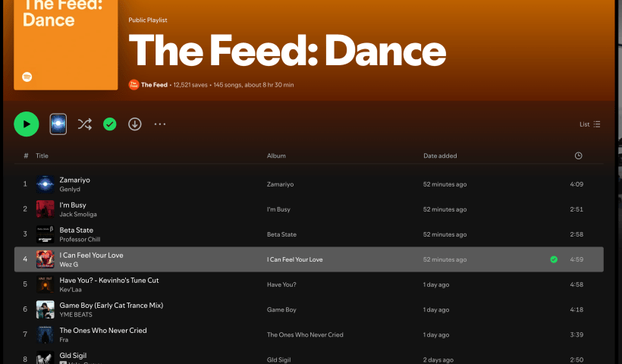Sort tracks by duration clock icon

pos(579,155)
